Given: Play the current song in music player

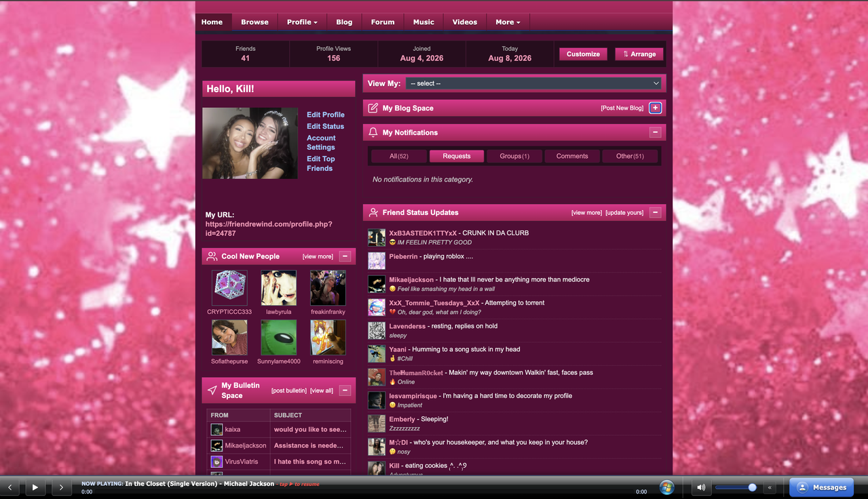Looking at the screenshot, I should [35, 487].
